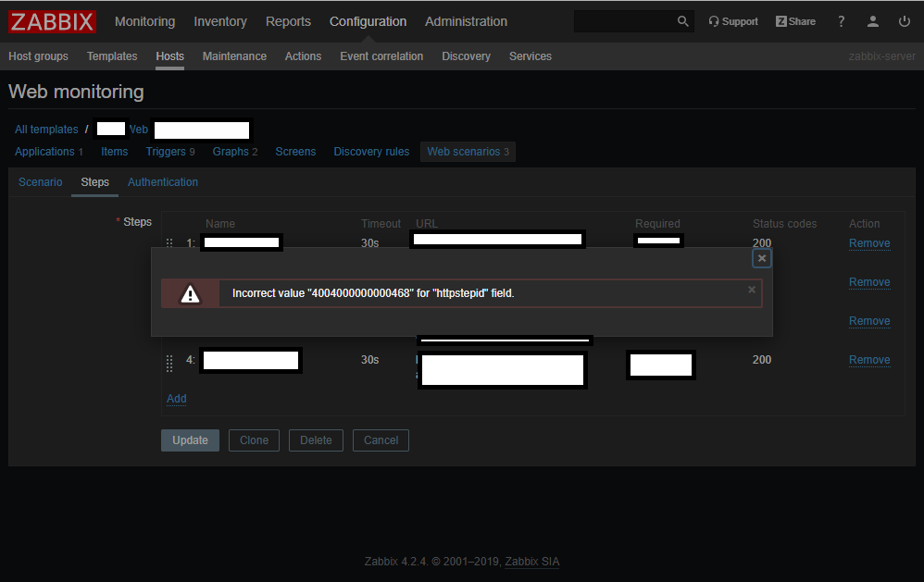The width and height of the screenshot is (924, 582).
Task: Open the Applications link
Action: tap(44, 152)
